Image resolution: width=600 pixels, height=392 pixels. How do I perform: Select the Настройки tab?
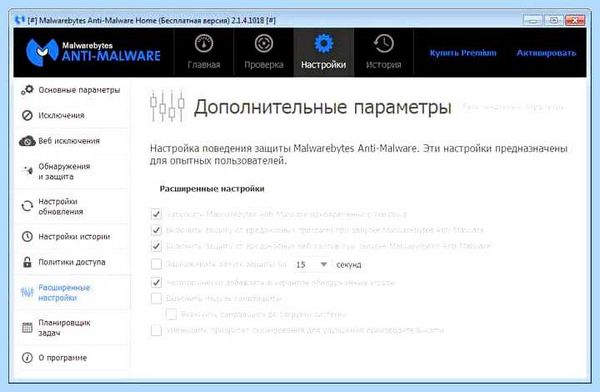point(324,52)
